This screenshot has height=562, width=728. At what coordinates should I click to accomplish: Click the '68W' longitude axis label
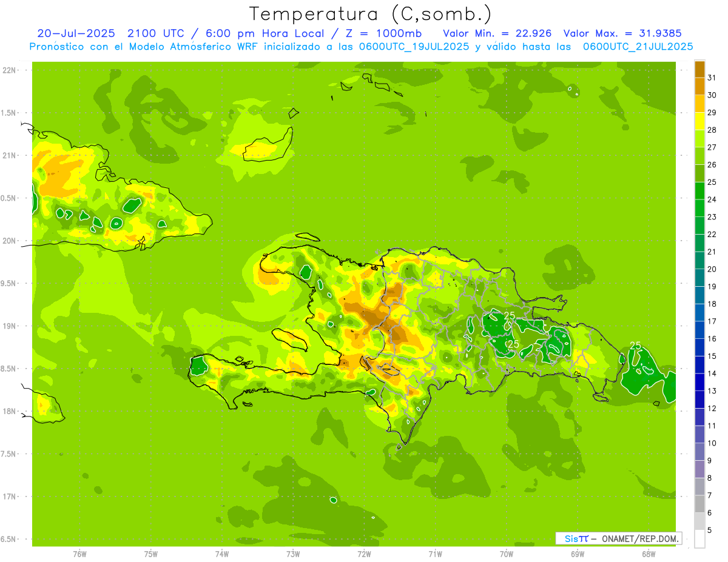coord(648,553)
